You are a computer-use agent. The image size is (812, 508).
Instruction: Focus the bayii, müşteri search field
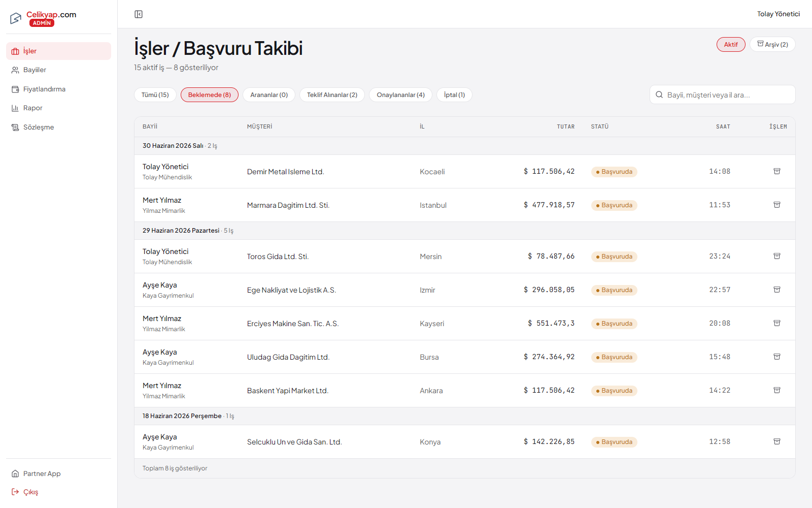723,94
